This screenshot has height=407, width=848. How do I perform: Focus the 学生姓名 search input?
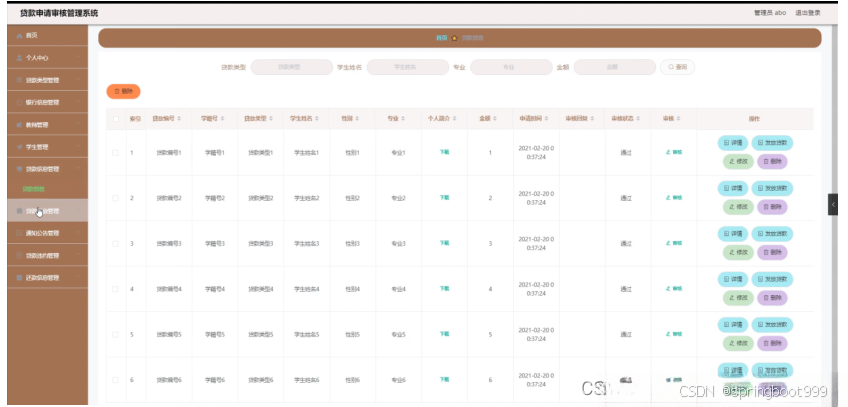pos(408,67)
